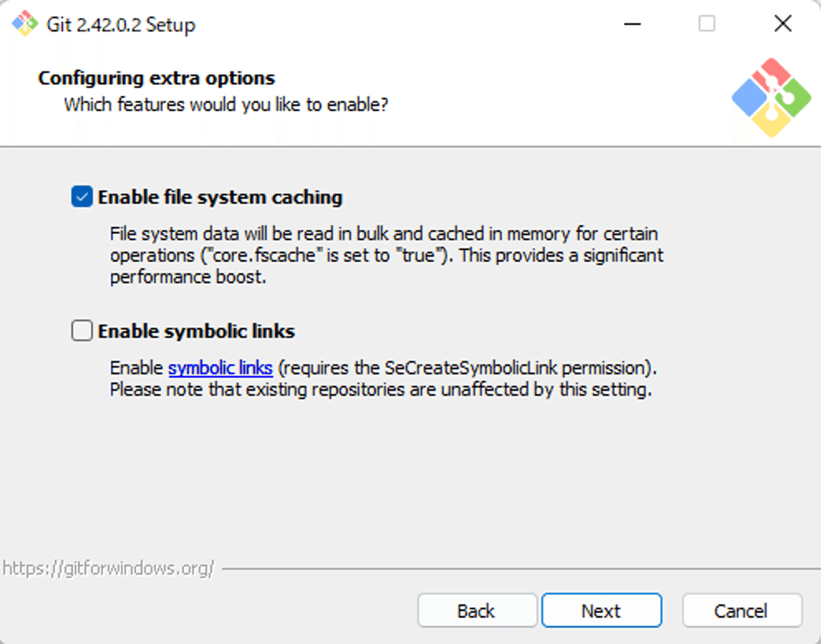This screenshot has height=644, width=821.
Task: Uncheck the file system caching checkbox
Action: click(82, 198)
